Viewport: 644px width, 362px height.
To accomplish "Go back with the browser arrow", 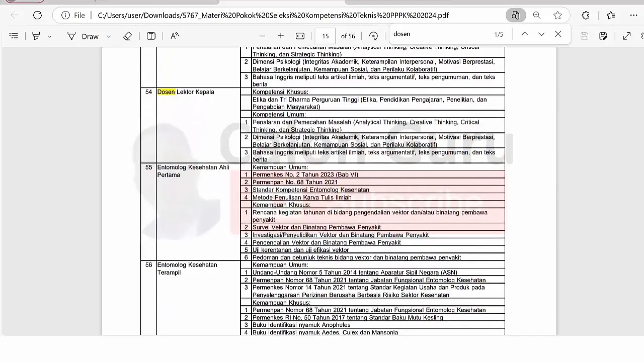I will point(15,15).
